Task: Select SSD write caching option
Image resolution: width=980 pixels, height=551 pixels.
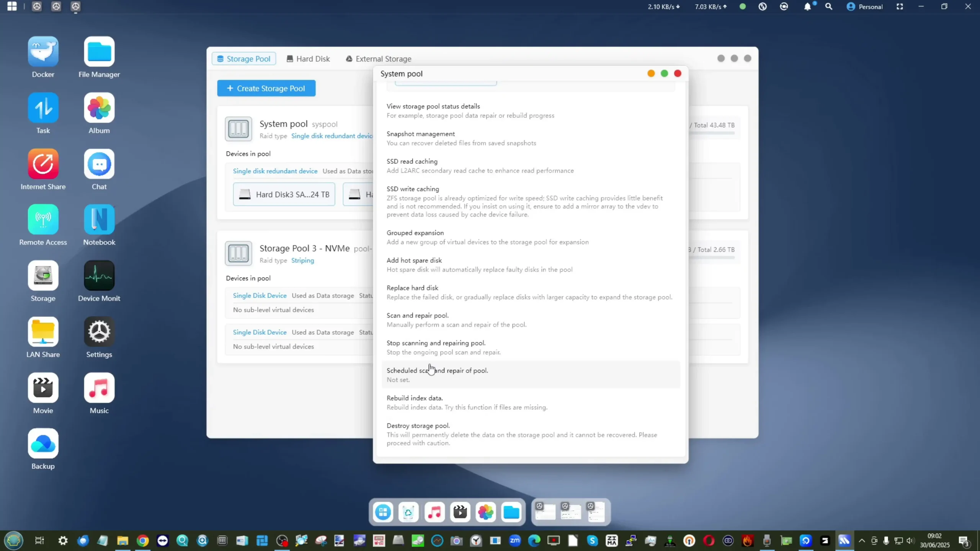Action: [530, 202]
